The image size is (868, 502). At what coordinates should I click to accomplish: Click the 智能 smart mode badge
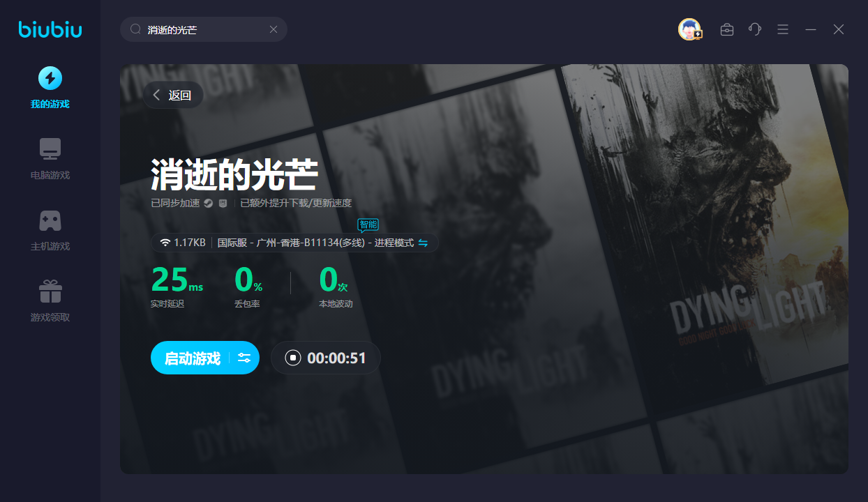tap(368, 225)
